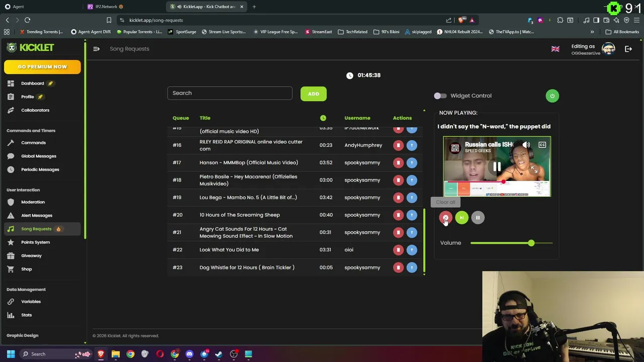Move Hanson MMMBop up in queue
The height and width of the screenshot is (362, 644).
[x=412, y=162]
